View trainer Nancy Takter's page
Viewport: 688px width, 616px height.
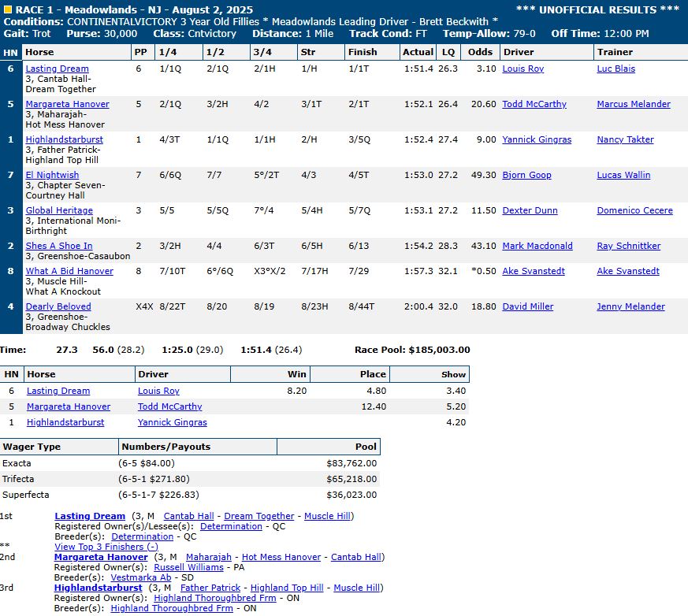(x=625, y=140)
